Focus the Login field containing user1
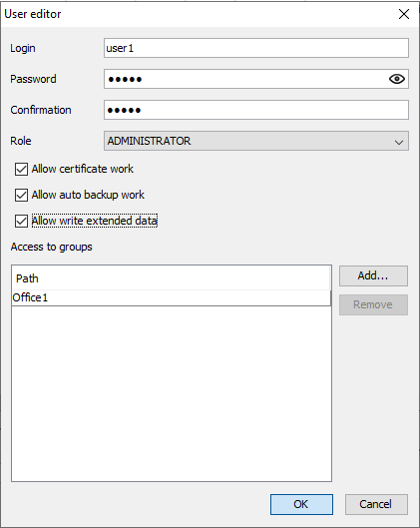 pyautogui.click(x=256, y=48)
